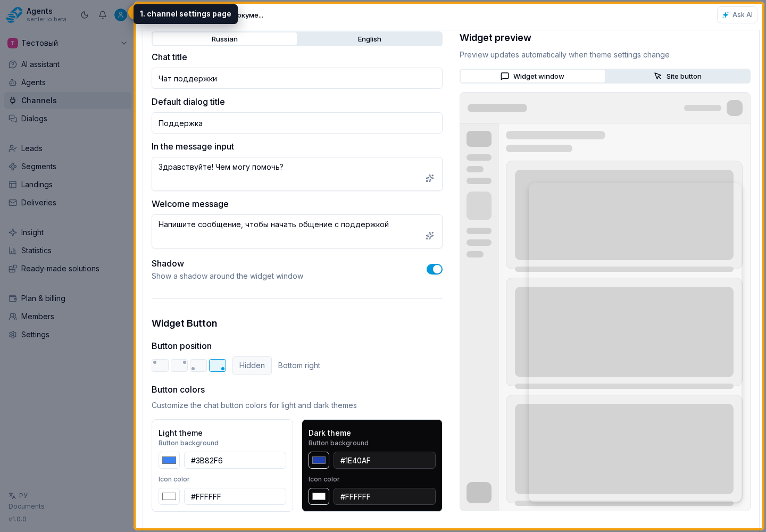The image size is (766, 532).
Task: Open Dialogs in sidebar
Action: 68,119
